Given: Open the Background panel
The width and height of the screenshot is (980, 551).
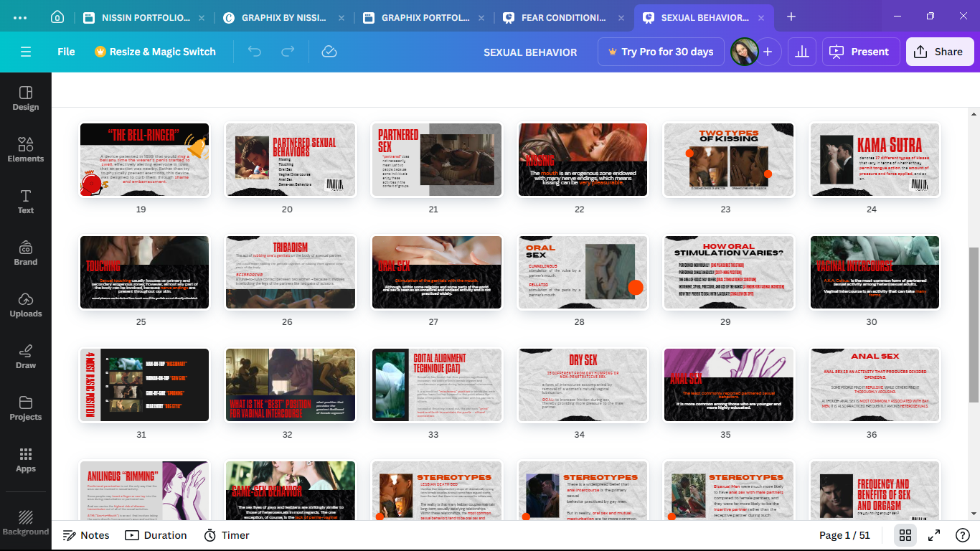Looking at the screenshot, I should [x=26, y=522].
